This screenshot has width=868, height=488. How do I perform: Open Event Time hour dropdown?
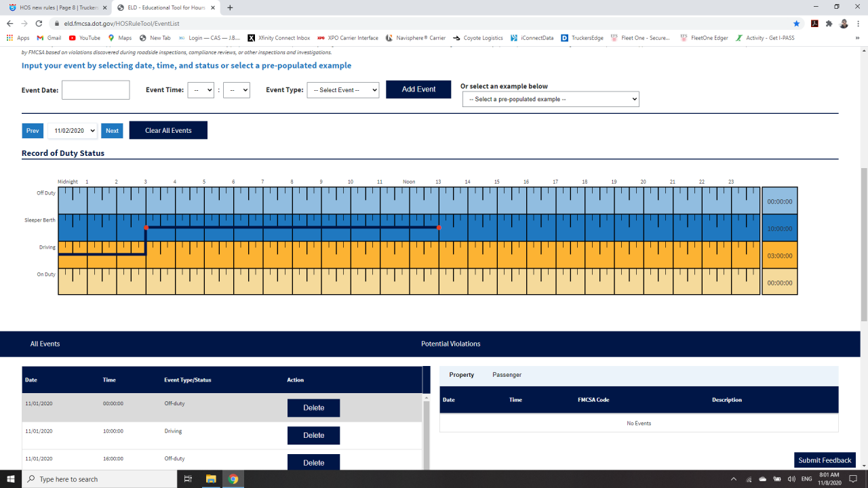pos(201,90)
